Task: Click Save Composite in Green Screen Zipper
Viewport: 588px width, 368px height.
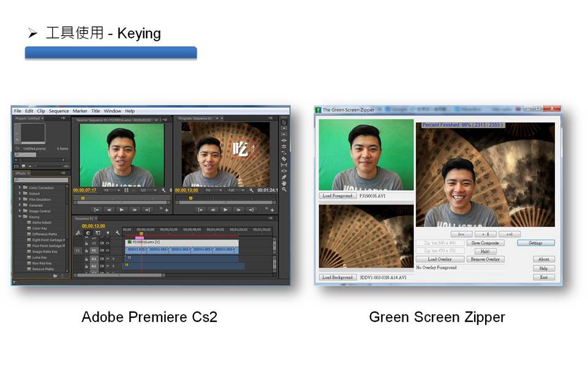Action: tap(484, 243)
